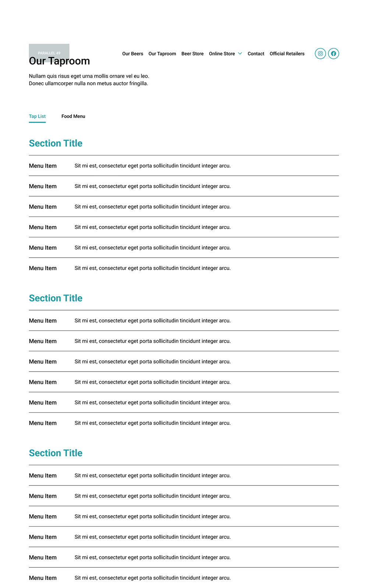The height and width of the screenshot is (588, 368).
Task: Click the Parallel 49 logo
Action: click(x=49, y=51)
